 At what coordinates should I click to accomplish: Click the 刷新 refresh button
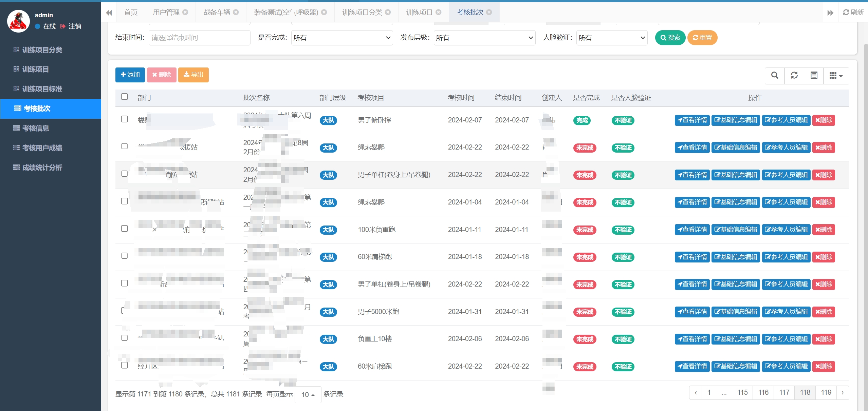pyautogui.click(x=853, y=12)
